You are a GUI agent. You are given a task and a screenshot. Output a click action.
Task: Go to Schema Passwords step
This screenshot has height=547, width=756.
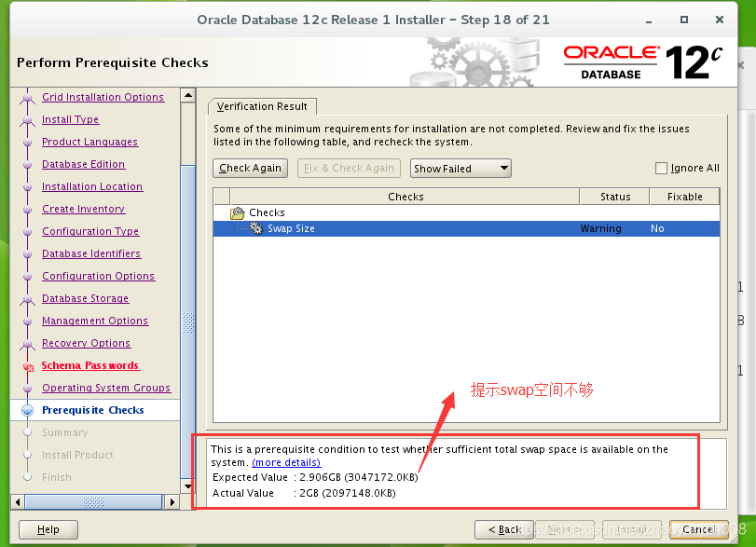pyautogui.click(x=90, y=365)
